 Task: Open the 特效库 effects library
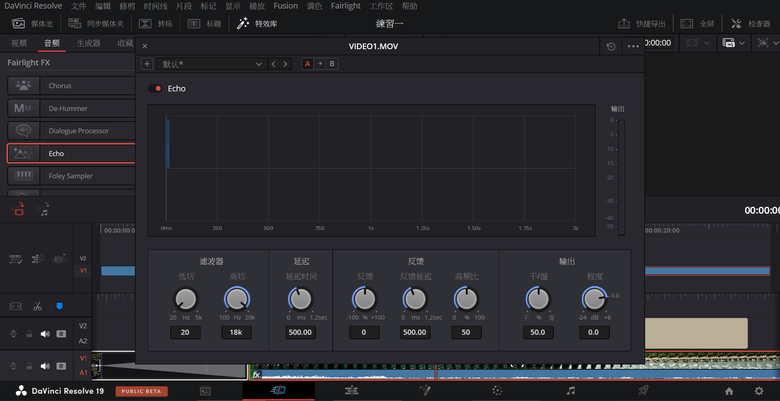click(x=257, y=23)
